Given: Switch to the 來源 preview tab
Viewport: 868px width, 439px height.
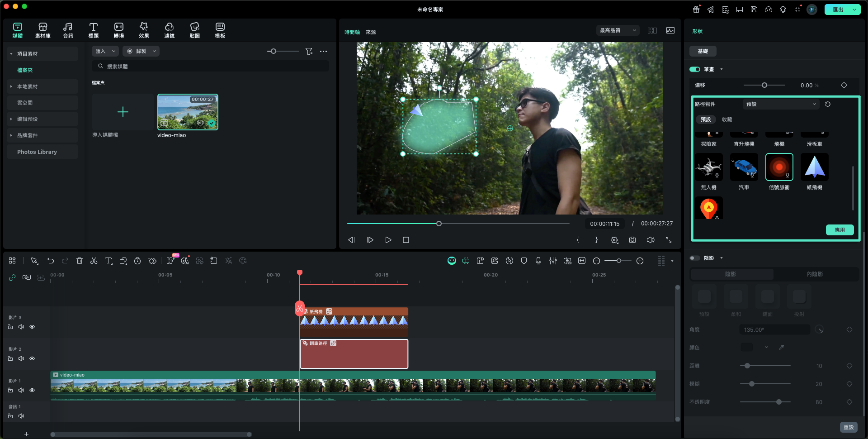Looking at the screenshot, I should 371,32.
